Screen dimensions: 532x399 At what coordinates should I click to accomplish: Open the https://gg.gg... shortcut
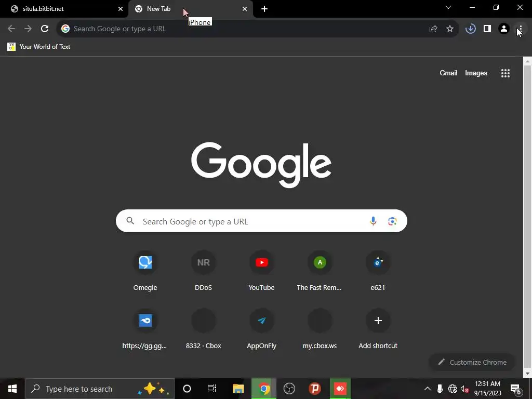tap(145, 329)
